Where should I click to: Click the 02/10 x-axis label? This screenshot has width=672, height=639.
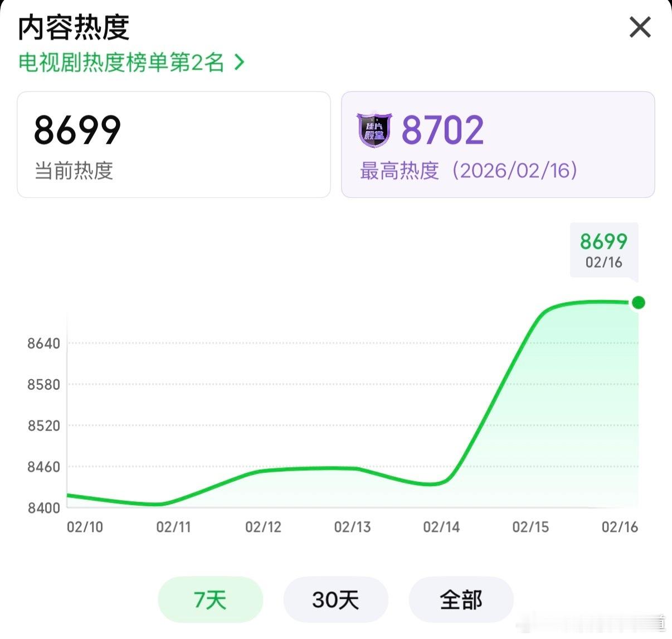point(84,526)
